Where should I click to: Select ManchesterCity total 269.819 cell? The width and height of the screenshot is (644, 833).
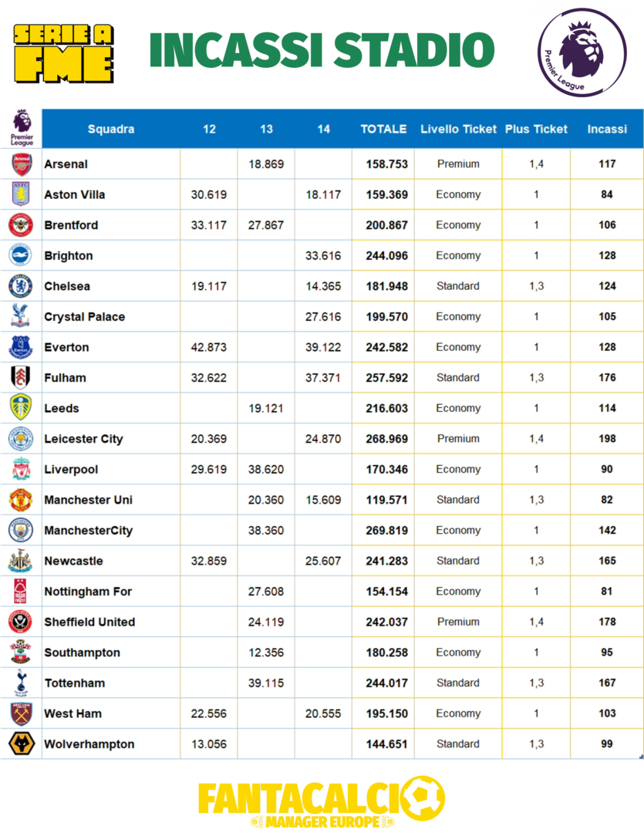pos(383,530)
